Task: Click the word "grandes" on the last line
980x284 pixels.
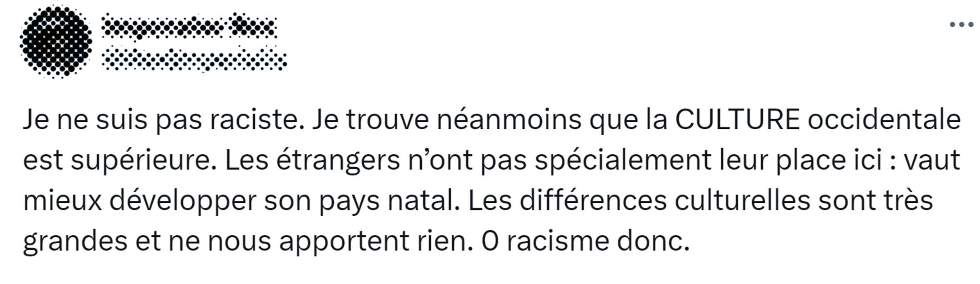Action: point(75,241)
